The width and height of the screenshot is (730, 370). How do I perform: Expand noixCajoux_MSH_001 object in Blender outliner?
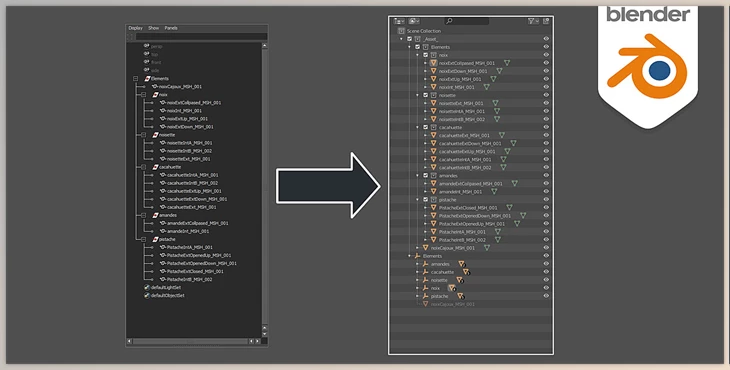tap(418, 248)
